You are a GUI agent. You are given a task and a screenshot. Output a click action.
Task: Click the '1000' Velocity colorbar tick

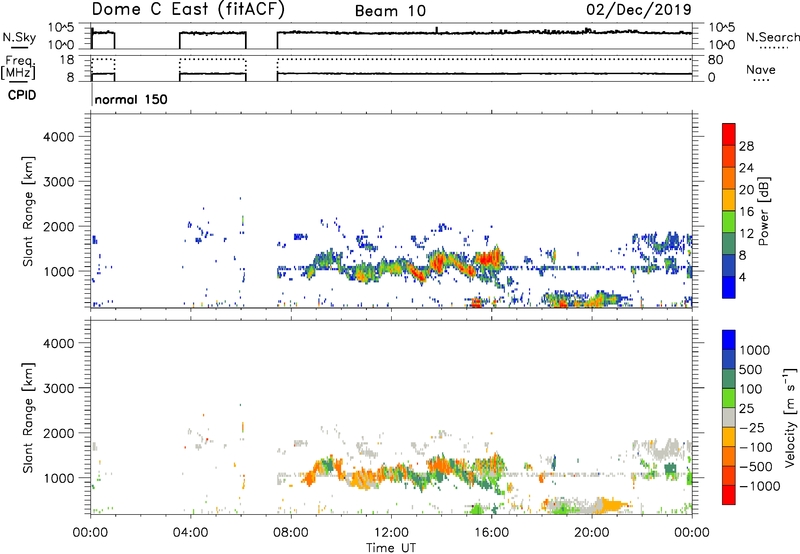click(755, 350)
